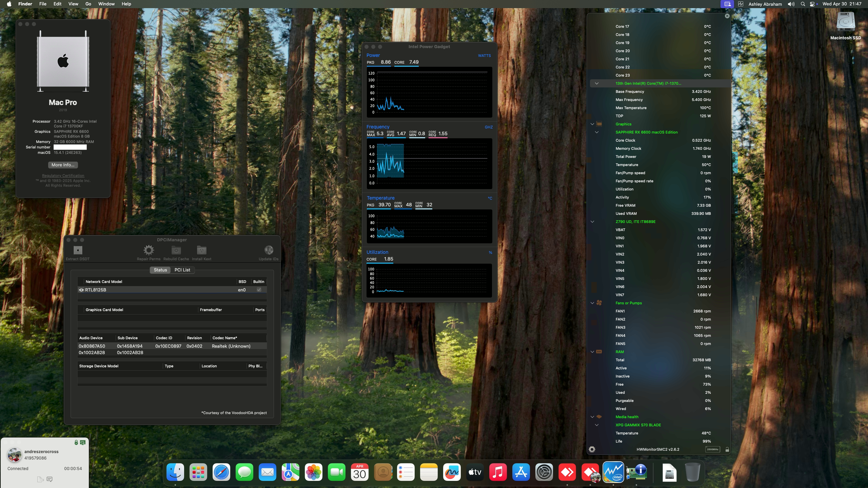This screenshot has width=868, height=488.
Task: Open HWMonitorSMC2 settings gear
Action: point(593,449)
